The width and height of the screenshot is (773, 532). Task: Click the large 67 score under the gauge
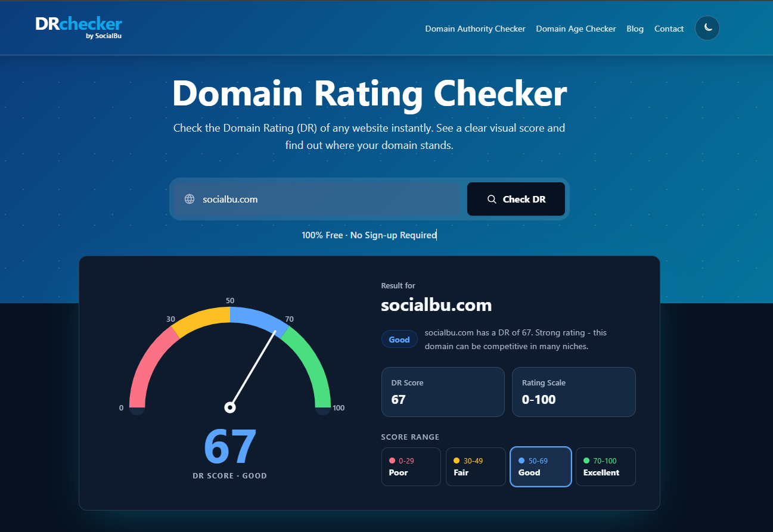[230, 447]
